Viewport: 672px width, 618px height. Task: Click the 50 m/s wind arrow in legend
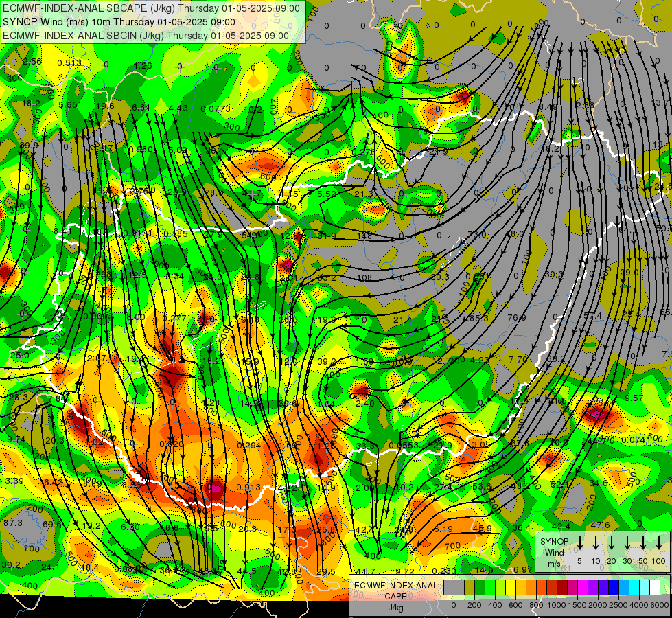click(x=643, y=543)
